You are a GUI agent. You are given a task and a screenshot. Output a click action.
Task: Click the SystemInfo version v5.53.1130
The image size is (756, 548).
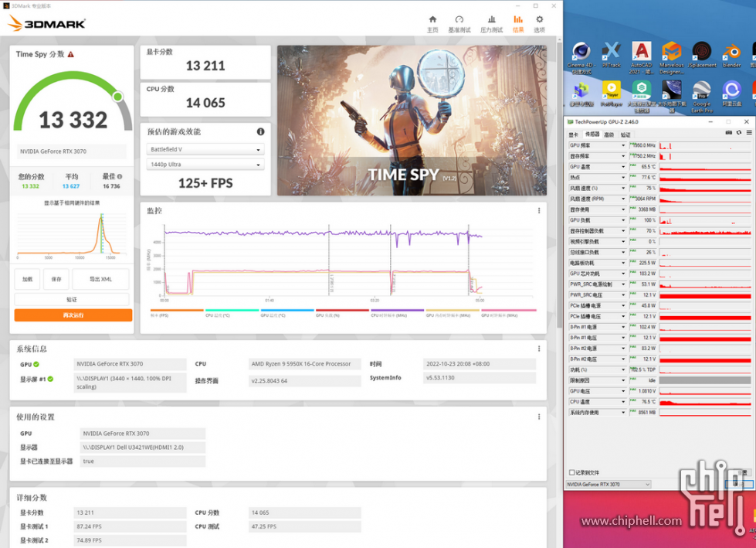click(x=479, y=378)
